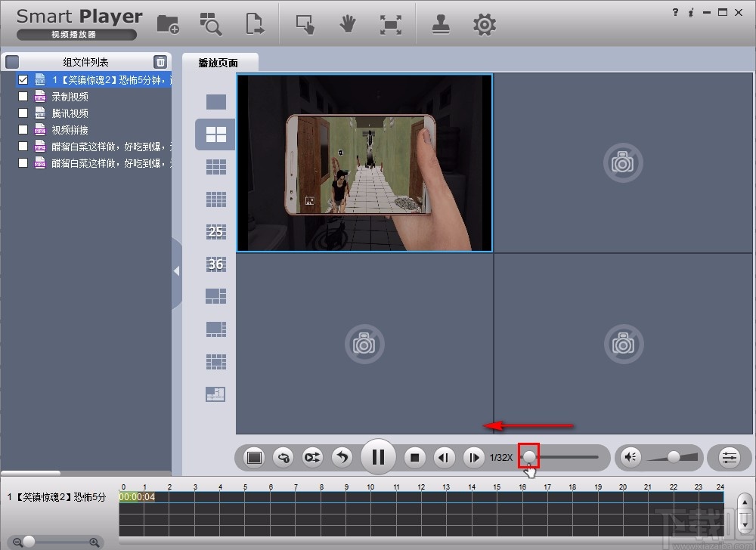Check the 录制视频 file checkbox

point(23,96)
